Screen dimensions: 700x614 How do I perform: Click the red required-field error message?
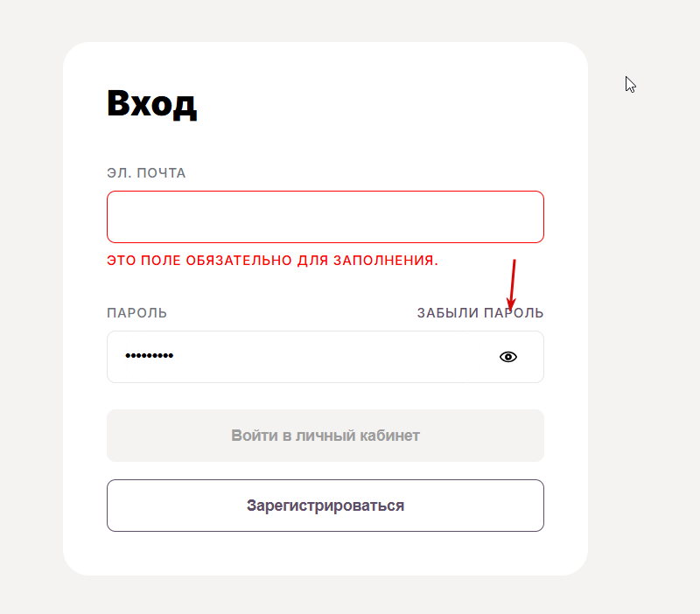click(x=272, y=261)
